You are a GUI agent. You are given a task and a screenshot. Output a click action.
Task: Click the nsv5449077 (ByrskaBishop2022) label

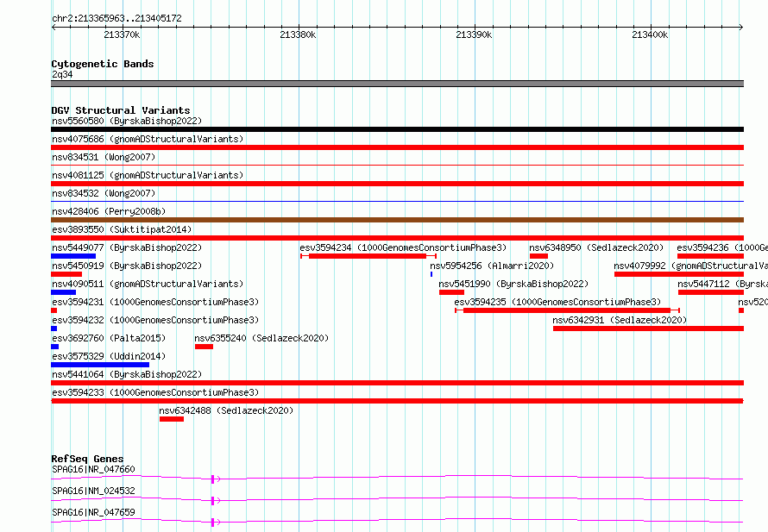[127, 247]
